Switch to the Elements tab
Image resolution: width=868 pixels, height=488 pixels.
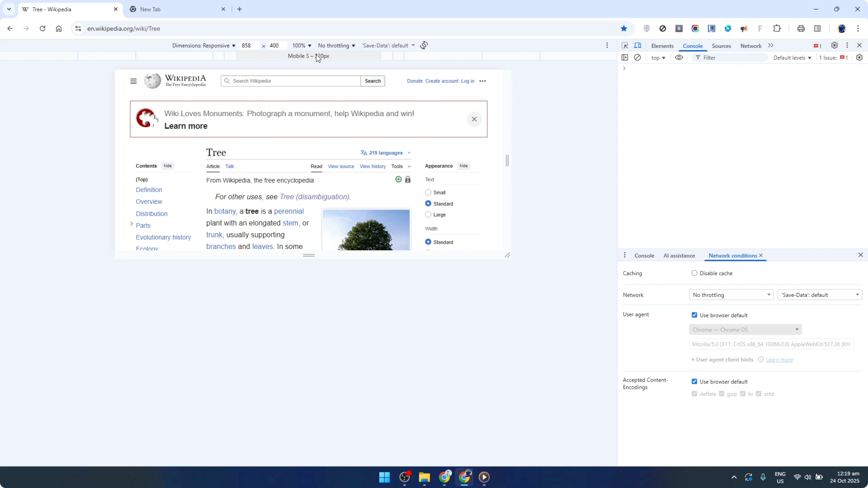click(662, 46)
